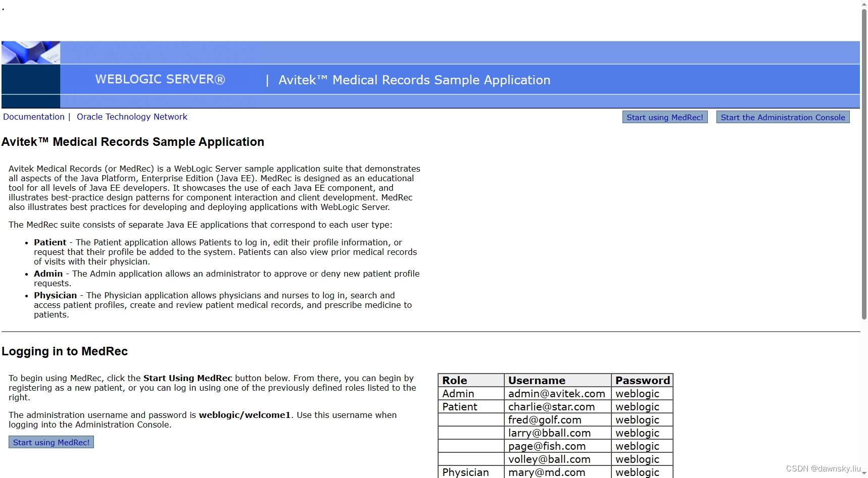This screenshot has width=868, height=478.
Task: Click the banner title Avitek Medical Records Sample Application
Action: pos(414,80)
